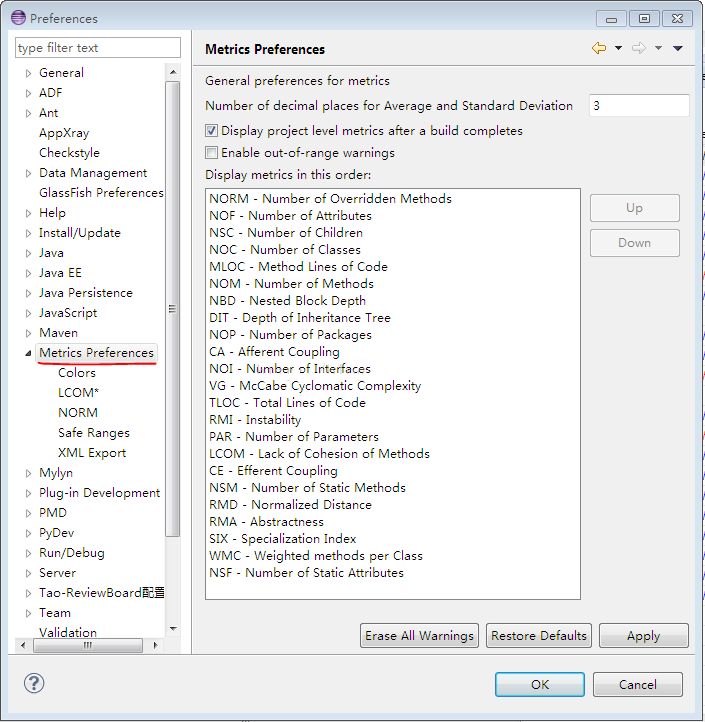Viewport: 705px width, 722px height.
Task: Click the Down button
Action: coord(635,243)
